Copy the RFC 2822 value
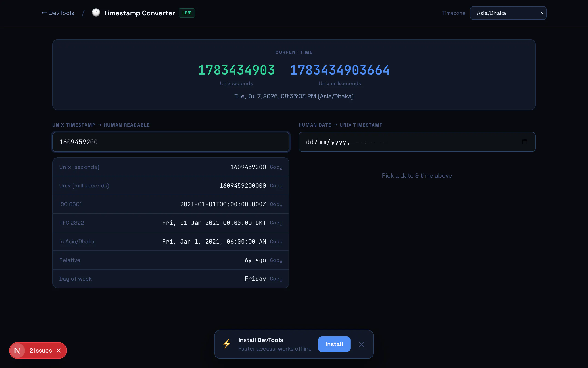Screen dimensions: 588x368 276,223
